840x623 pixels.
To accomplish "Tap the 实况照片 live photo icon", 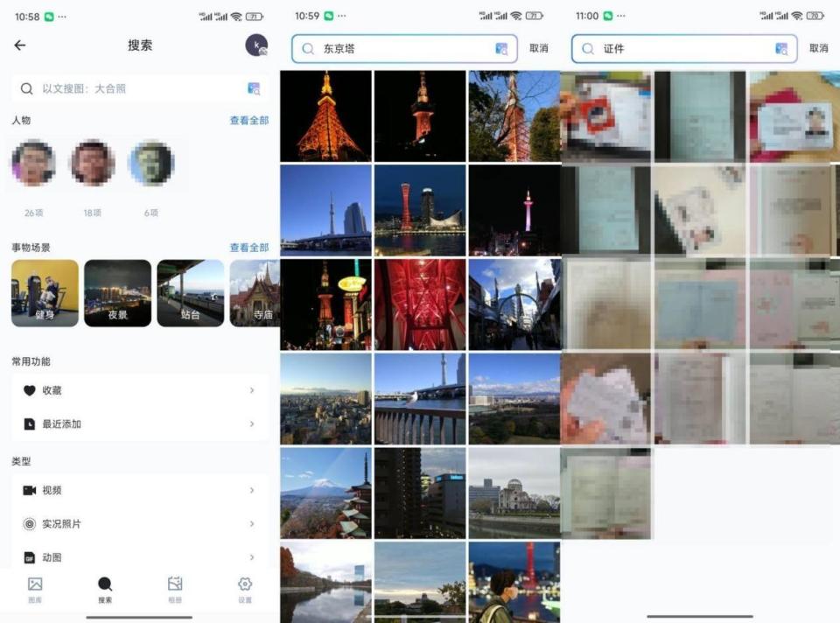I will coord(29,523).
